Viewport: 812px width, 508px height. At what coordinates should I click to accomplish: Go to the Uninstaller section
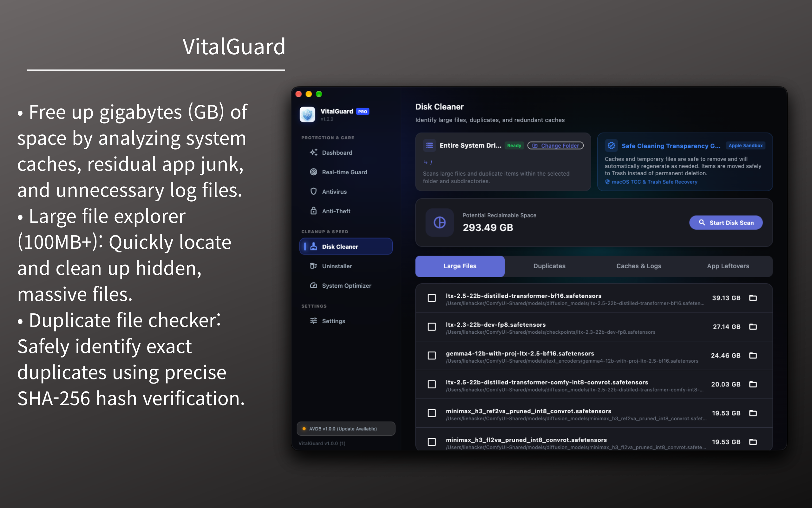346,266
